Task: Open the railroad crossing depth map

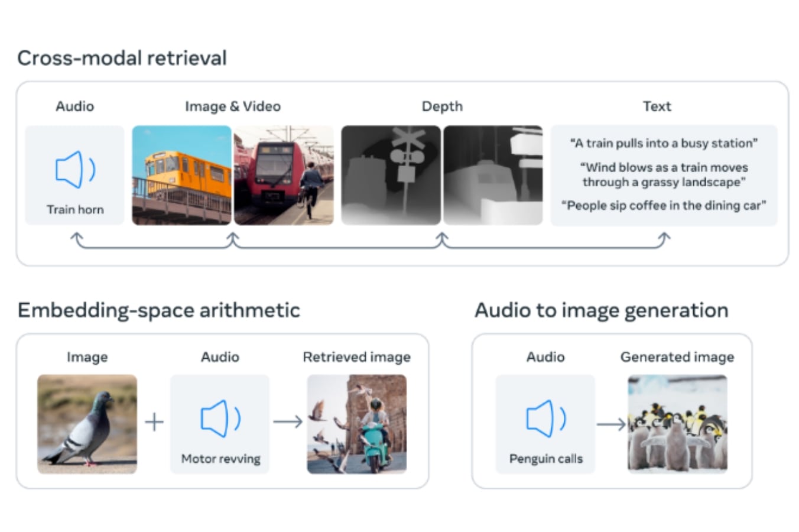Action: (391, 175)
